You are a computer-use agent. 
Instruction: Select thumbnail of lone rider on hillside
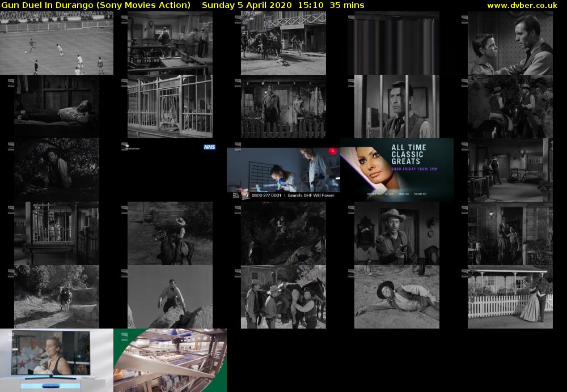[170, 233]
